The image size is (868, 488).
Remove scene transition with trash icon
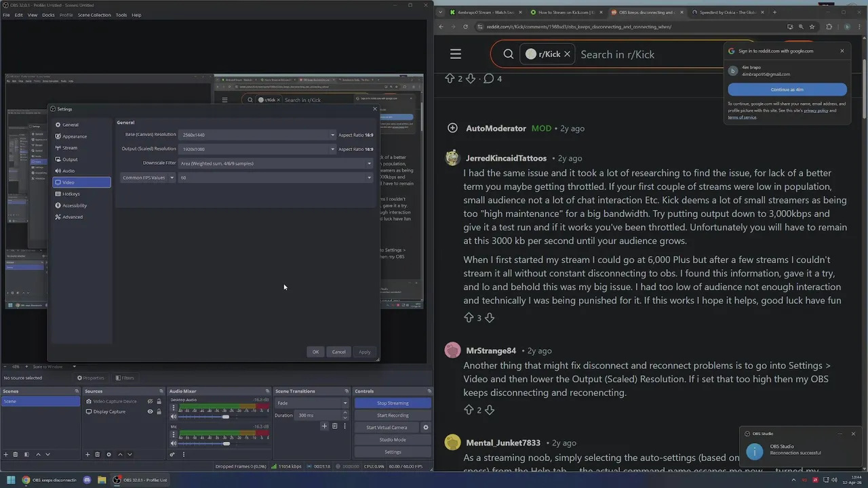click(x=334, y=426)
